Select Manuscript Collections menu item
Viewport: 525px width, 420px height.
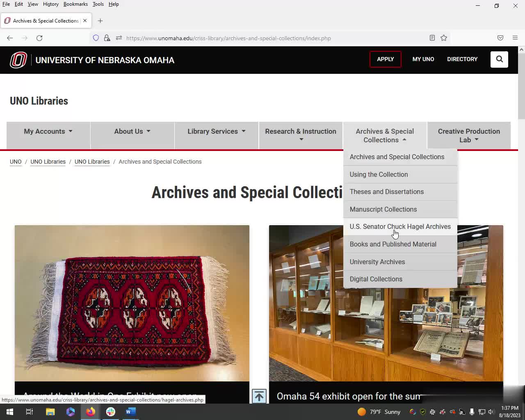[x=400, y=209]
